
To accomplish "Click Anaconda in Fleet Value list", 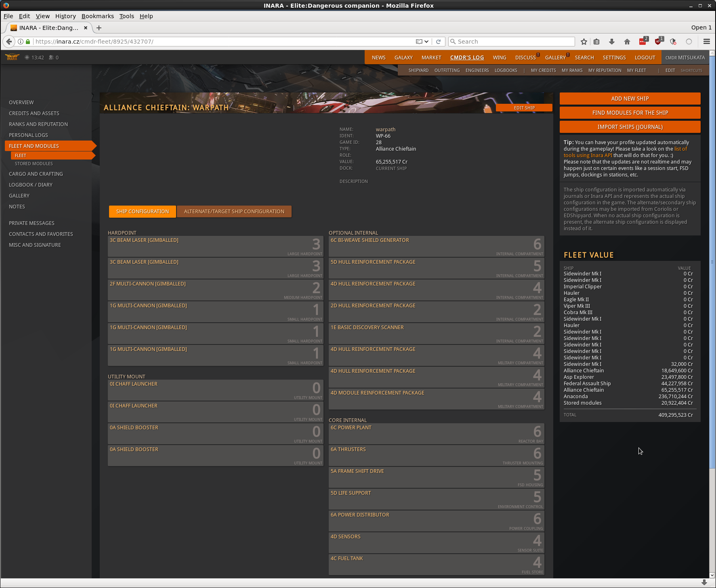I will 576,396.
